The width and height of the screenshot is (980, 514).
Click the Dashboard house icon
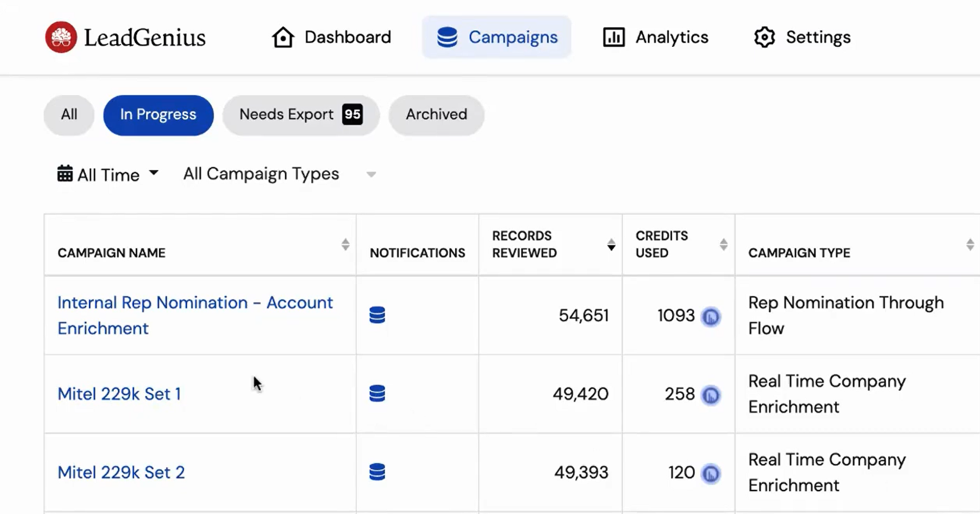tap(283, 37)
